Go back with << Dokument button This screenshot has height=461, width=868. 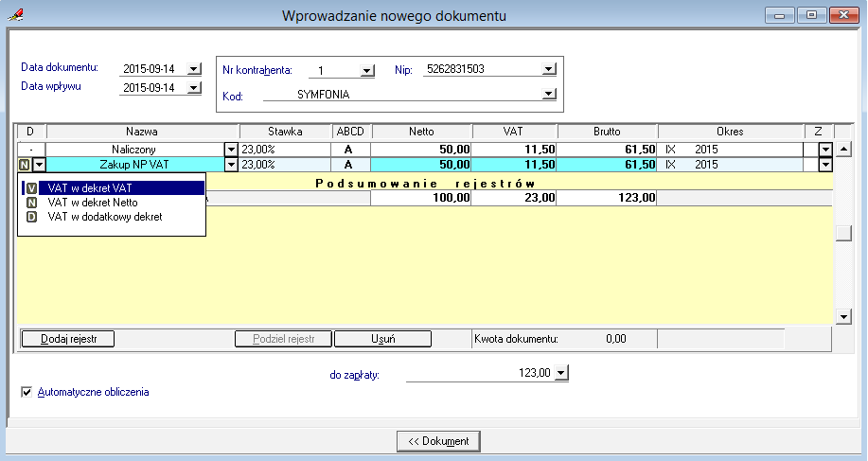[x=438, y=441]
